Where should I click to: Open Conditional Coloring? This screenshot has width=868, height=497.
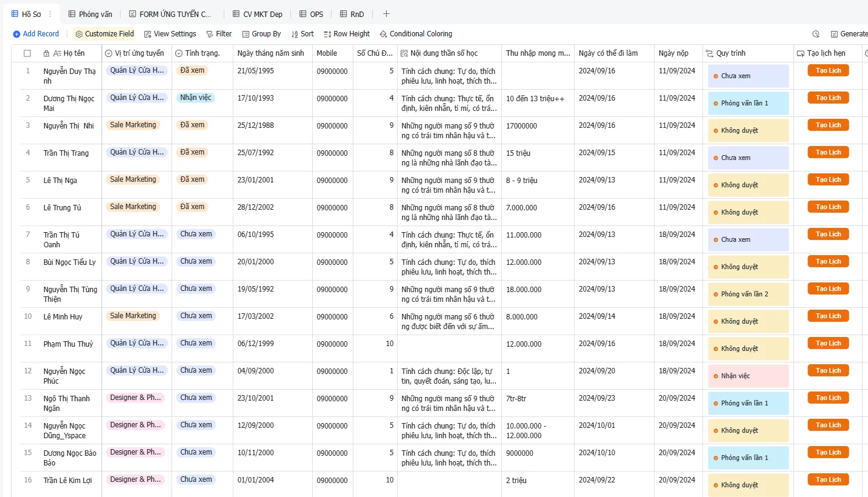(x=416, y=34)
